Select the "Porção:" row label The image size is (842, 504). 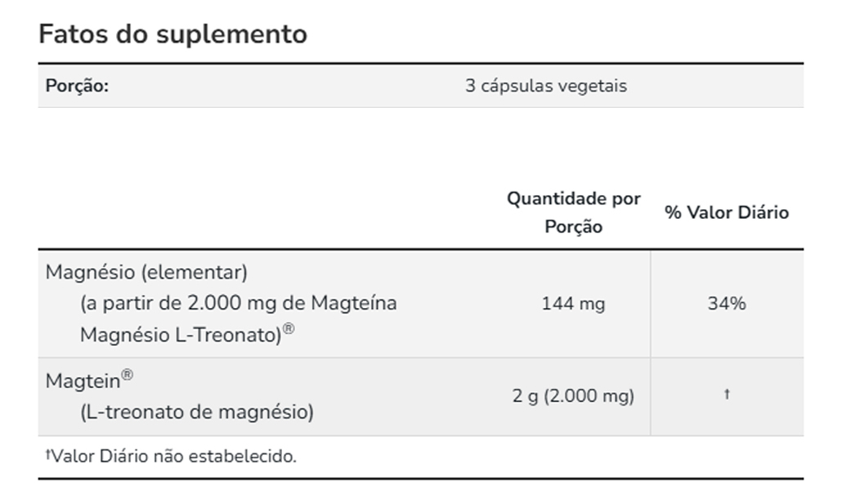point(77,86)
